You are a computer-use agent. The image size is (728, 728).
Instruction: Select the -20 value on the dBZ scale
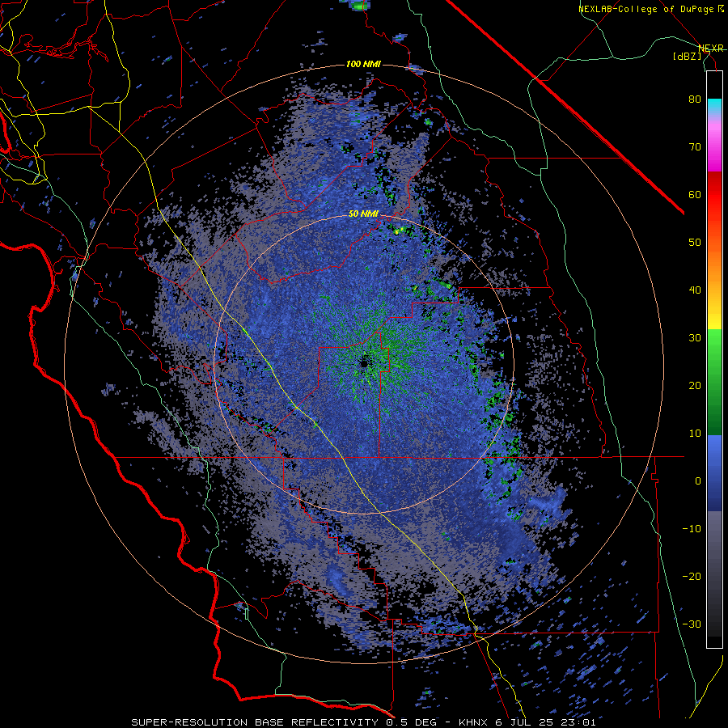coord(692,577)
